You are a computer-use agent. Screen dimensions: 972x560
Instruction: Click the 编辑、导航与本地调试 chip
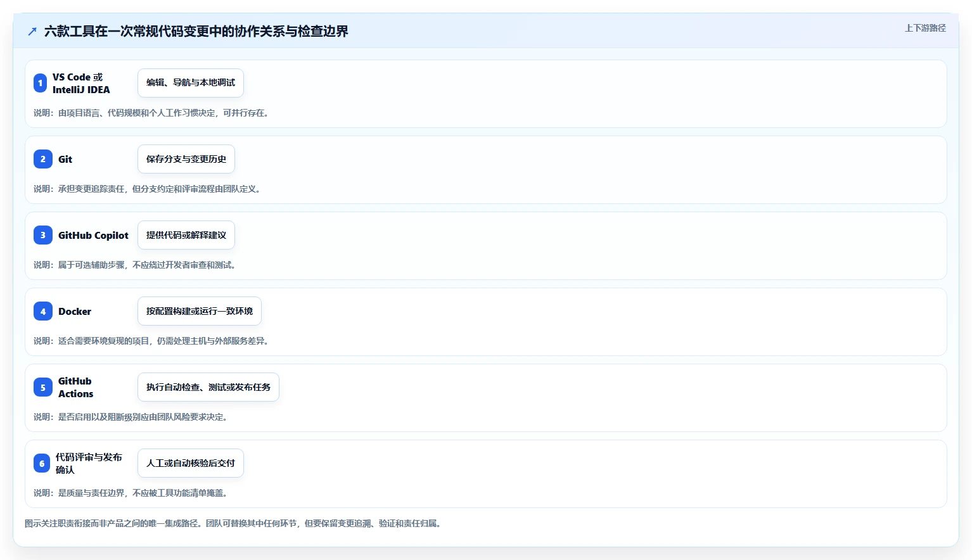pos(191,83)
